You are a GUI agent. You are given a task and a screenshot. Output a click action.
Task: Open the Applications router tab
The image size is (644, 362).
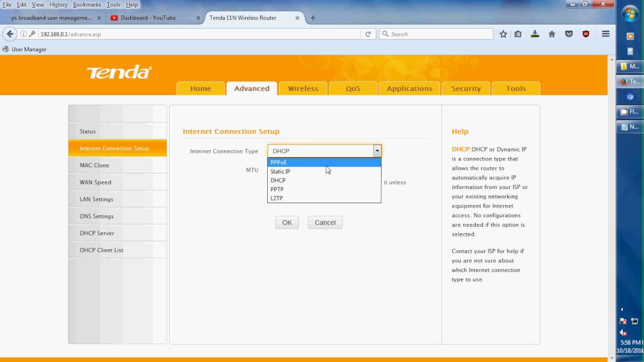410,88
